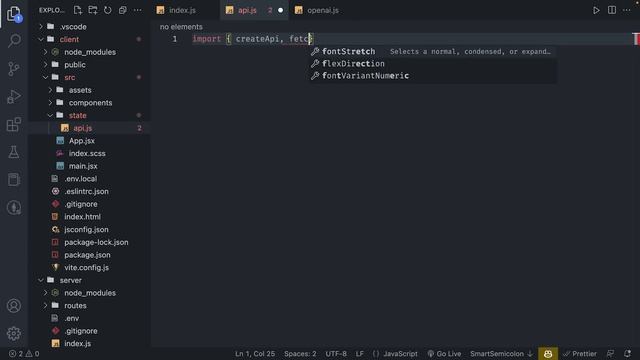Image resolution: width=640 pixels, height=360 pixels.
Task: Click errors and warnings count in status bar
Action: (24, 354)
